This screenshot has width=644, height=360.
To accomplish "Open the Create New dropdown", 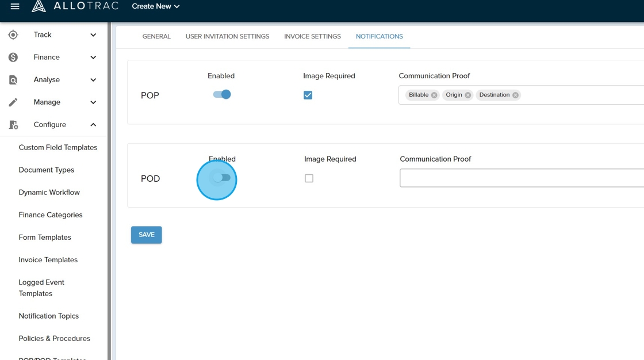I will click(156, 6).
